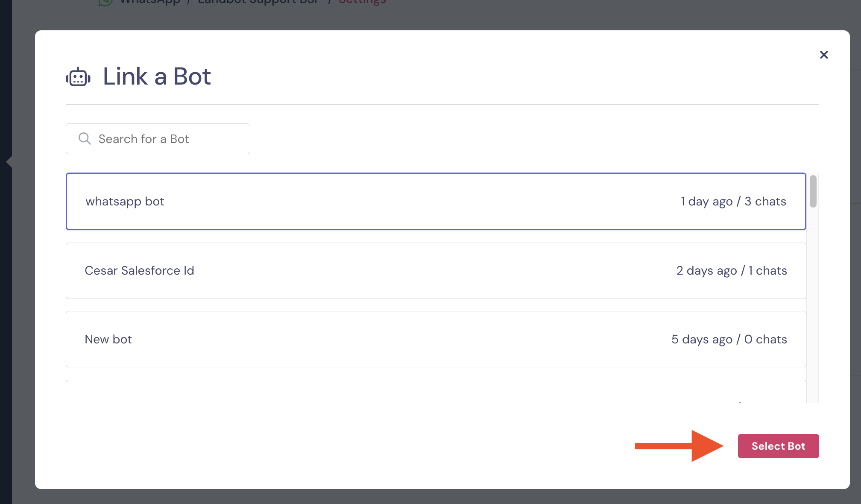This screenshot has height=504, width=861.
Task: Focus the Search for a Bot field
Action: pyautogui.click(x=158, y=139)
